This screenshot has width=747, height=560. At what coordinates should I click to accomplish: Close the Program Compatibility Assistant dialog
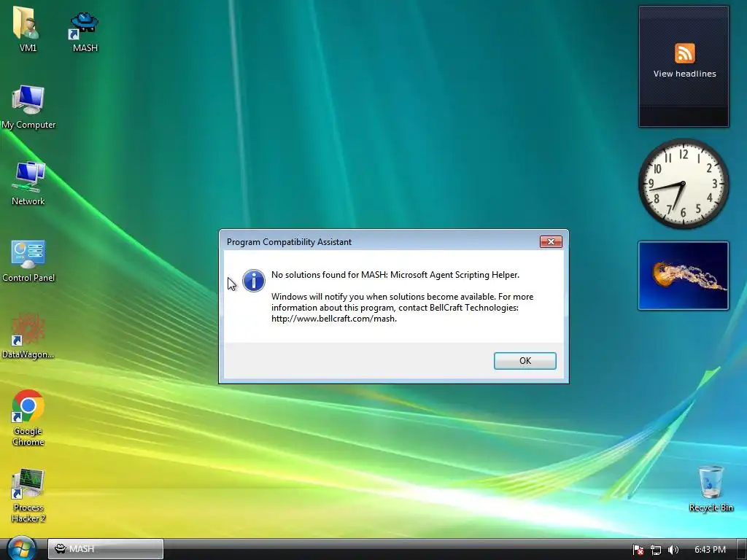[551, 241]
